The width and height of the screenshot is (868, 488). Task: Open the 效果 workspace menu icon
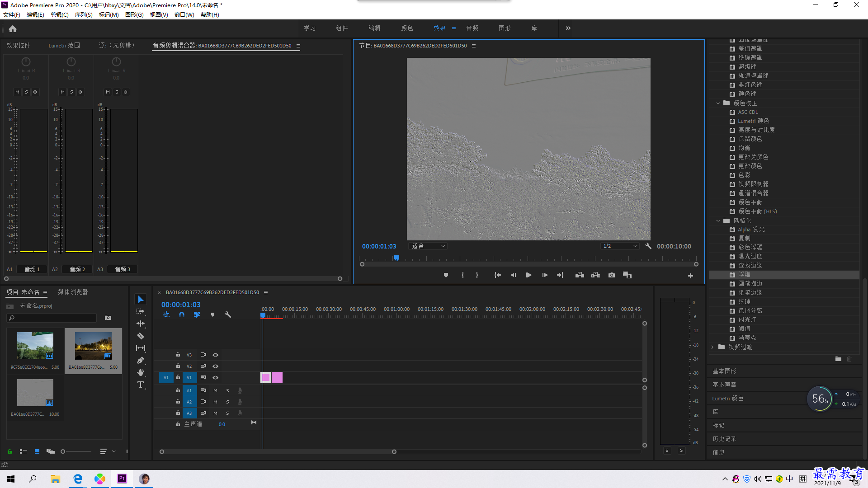(454, 28)
